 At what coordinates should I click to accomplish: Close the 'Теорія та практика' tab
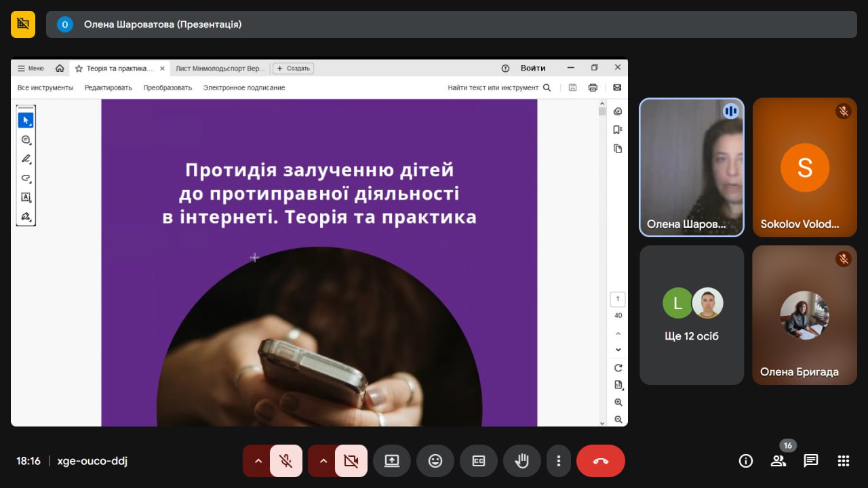tap(162, 68)
